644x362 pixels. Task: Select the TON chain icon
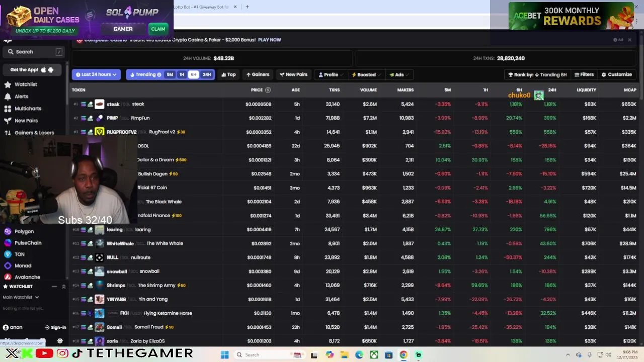click(8, 254)
